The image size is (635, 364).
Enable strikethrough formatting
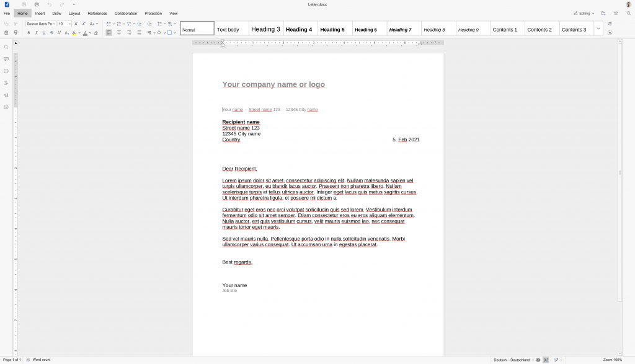51,33
